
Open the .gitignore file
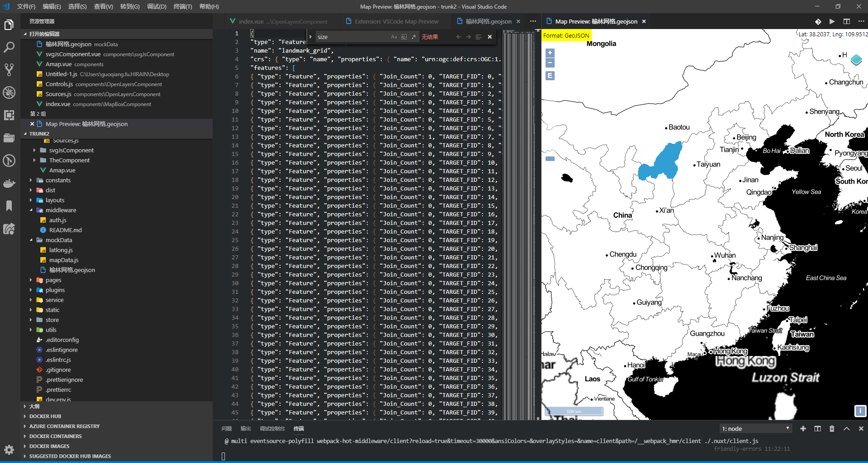pos(58,370)
